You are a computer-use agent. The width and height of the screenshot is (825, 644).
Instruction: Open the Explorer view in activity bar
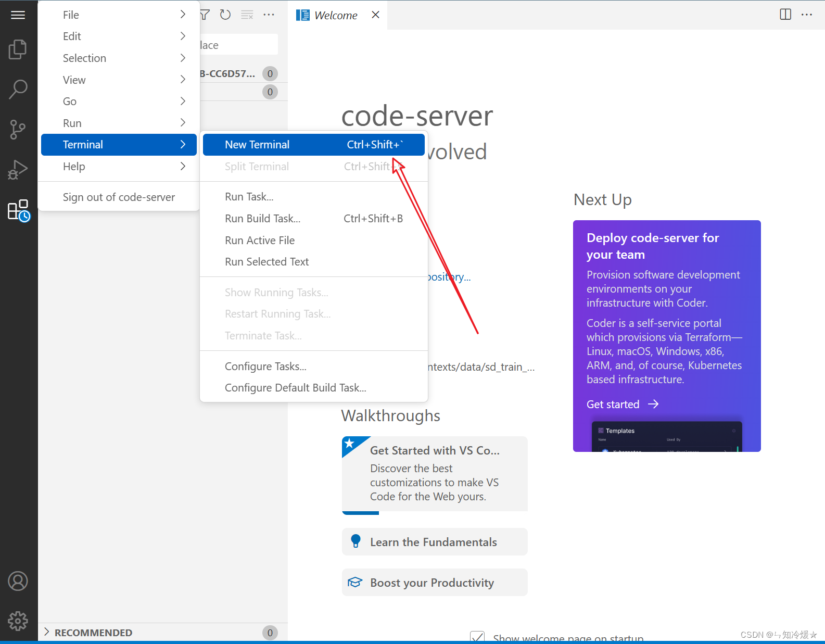pos(18,49)
